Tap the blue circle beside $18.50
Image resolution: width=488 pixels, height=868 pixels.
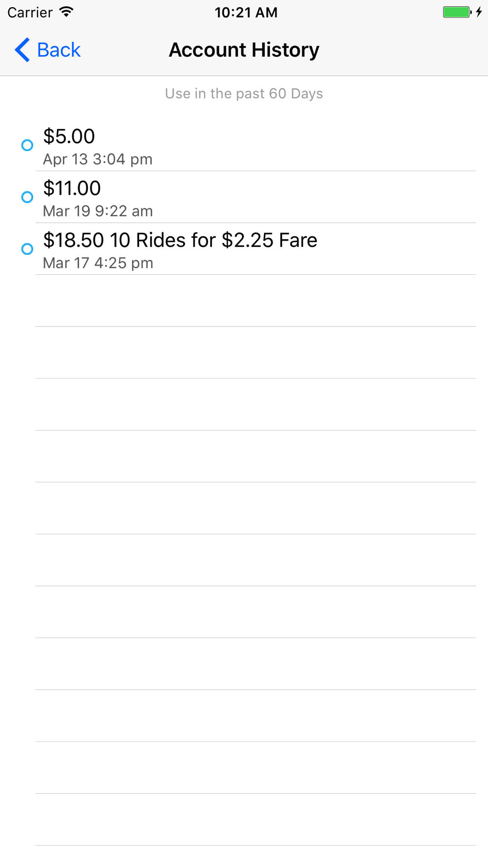[27, 249]
